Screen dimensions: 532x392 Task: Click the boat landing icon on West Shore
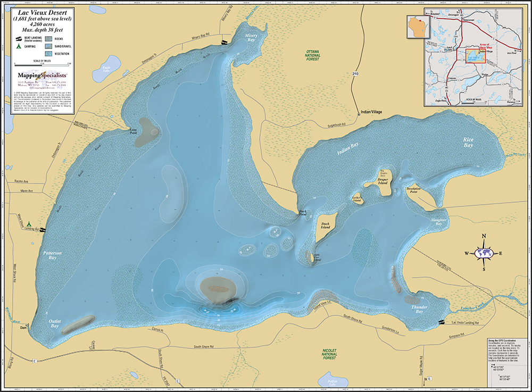(43, 230)
